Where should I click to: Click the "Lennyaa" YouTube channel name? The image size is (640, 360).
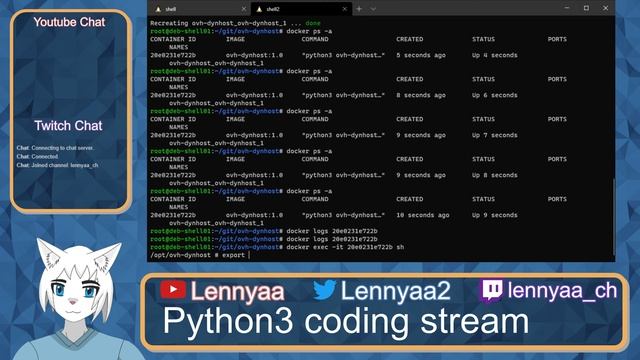point(237,291)
